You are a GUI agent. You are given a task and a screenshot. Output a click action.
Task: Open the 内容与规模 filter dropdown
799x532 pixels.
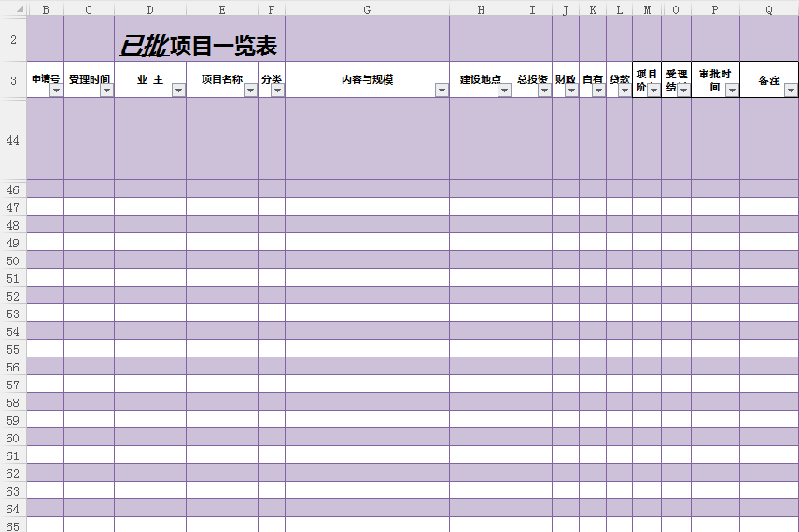click(442, 91)
